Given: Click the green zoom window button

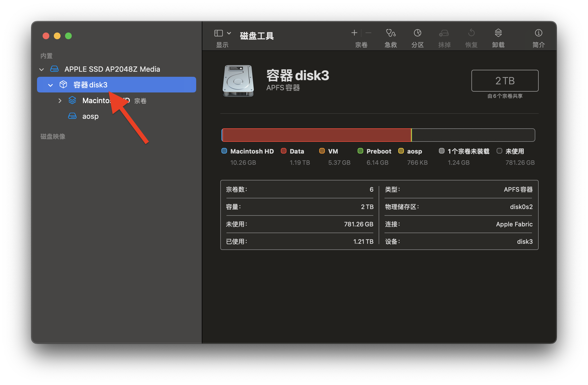Looking at the screenshot, I should pos(68,36).
